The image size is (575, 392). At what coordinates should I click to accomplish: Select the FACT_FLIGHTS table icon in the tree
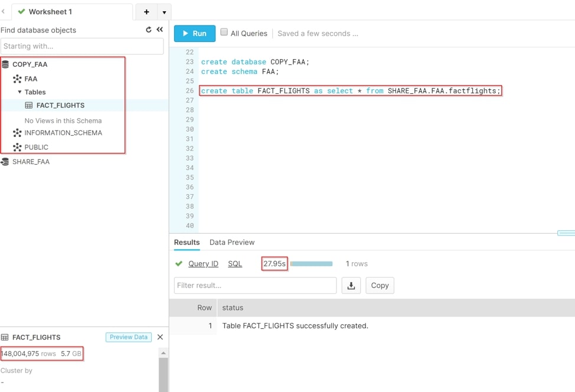[28, 106]
